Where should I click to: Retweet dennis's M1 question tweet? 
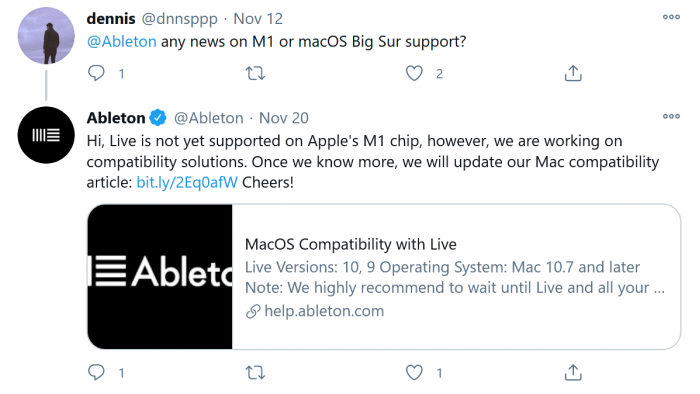point(255,73)
